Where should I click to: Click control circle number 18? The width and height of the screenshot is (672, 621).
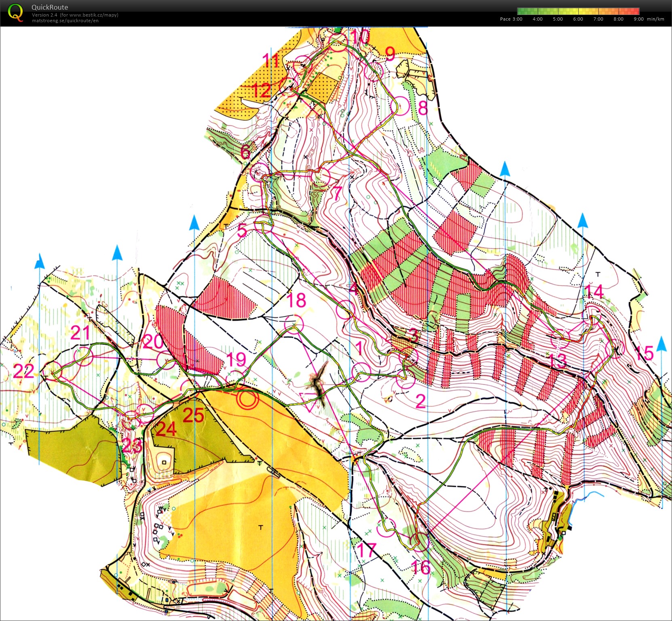(294, 324)
